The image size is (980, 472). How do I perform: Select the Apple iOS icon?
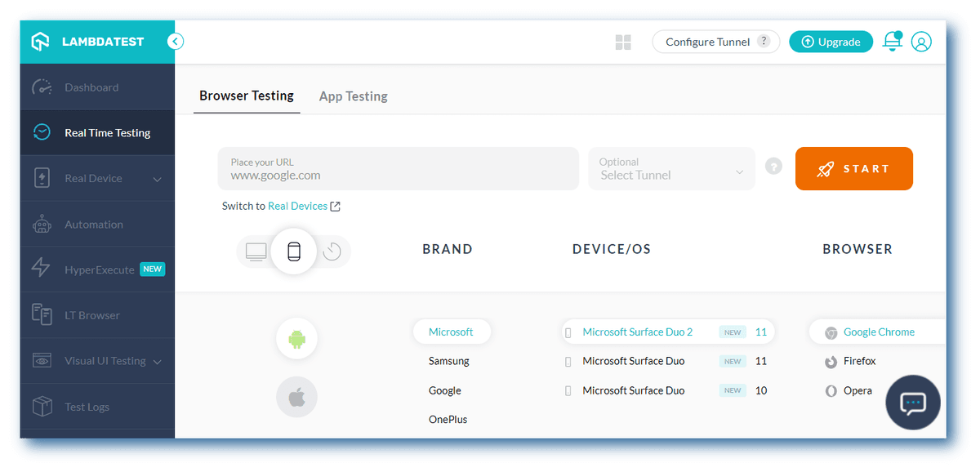tap(296, 397)
